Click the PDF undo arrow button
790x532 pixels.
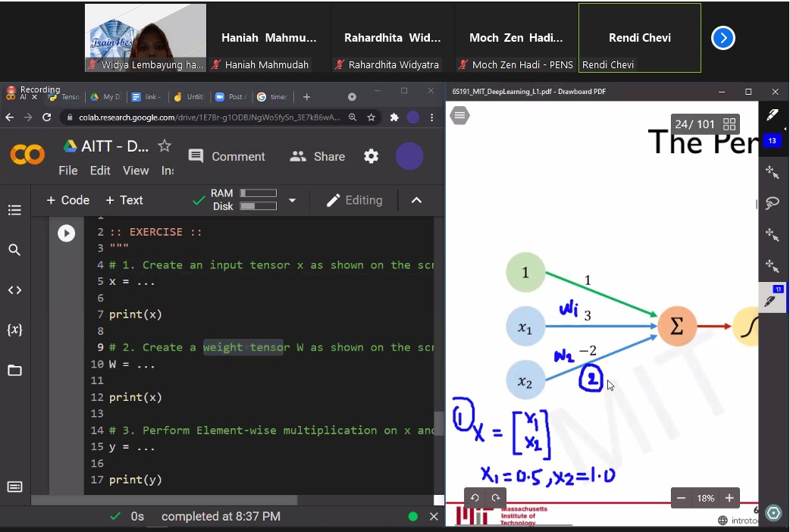coord(475,498)
